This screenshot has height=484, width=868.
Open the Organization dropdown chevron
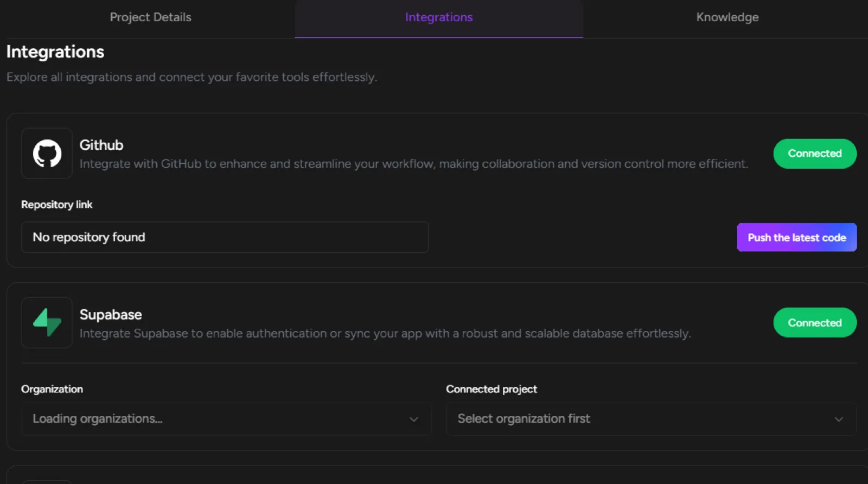tap(414, 419)
